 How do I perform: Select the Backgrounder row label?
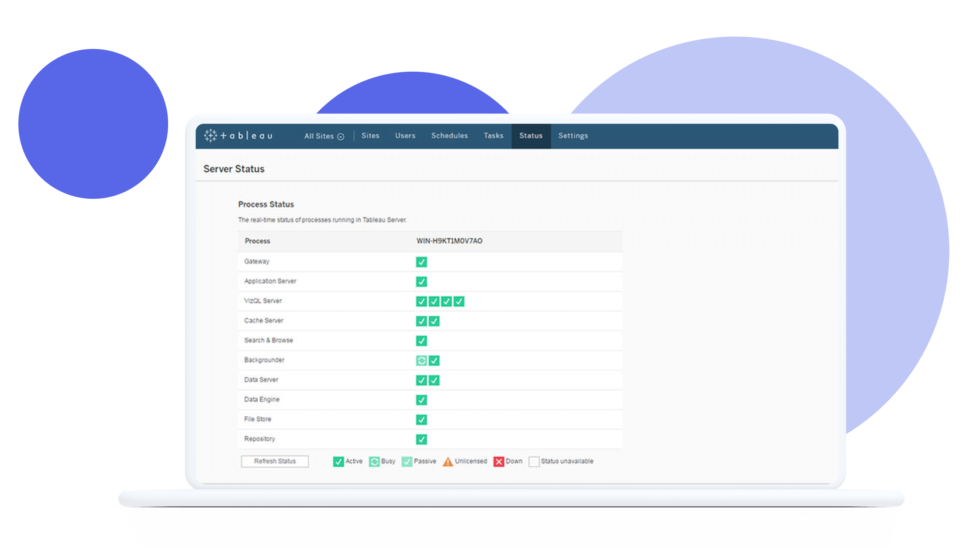click(264, 360)
